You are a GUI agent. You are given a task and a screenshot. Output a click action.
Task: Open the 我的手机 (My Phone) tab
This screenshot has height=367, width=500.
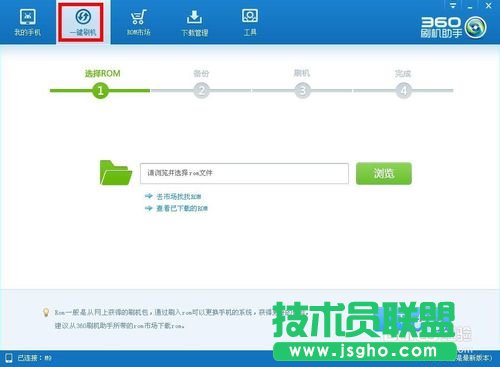tap(28, 23)
